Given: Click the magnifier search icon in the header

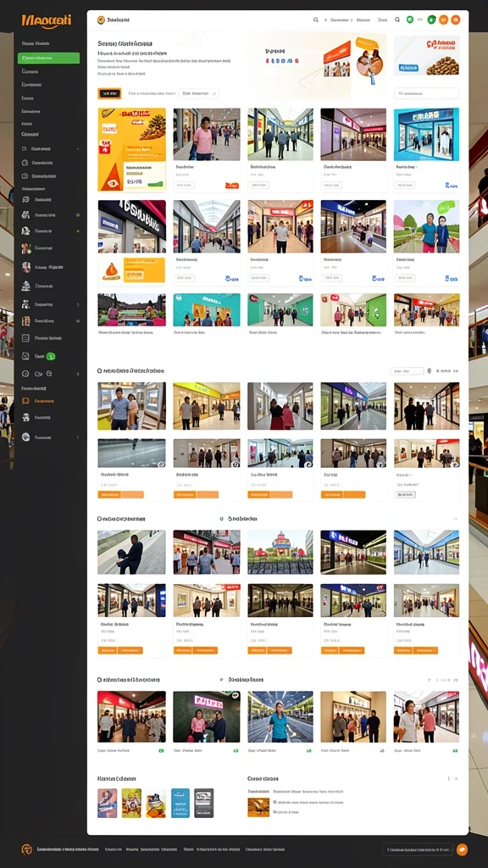Looking at the screenshot, I should click(316, 20).
